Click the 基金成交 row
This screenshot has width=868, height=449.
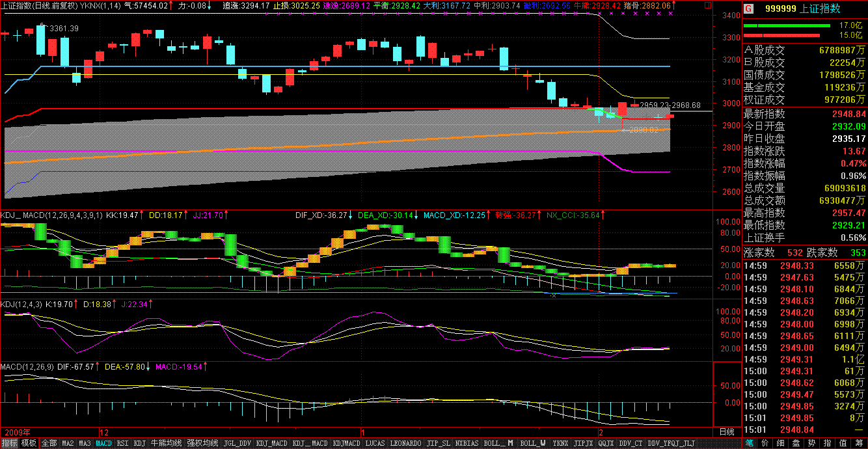pos(805,87)
